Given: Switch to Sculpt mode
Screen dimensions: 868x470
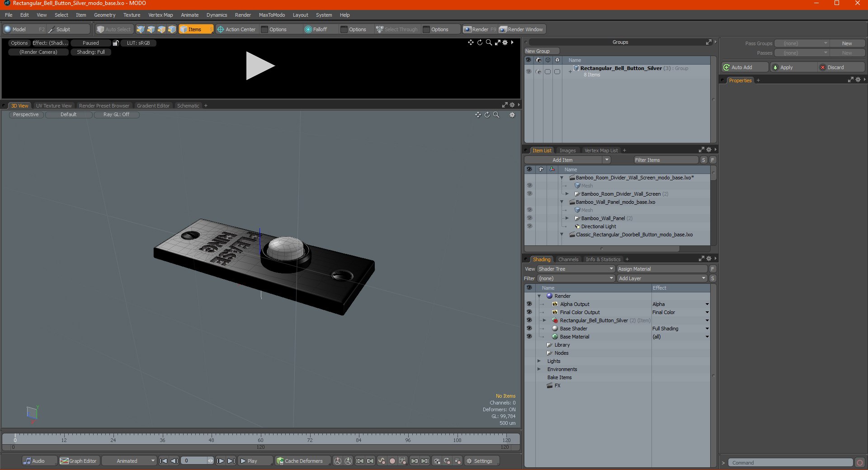Looking at the screenshot, I should 68,29.
